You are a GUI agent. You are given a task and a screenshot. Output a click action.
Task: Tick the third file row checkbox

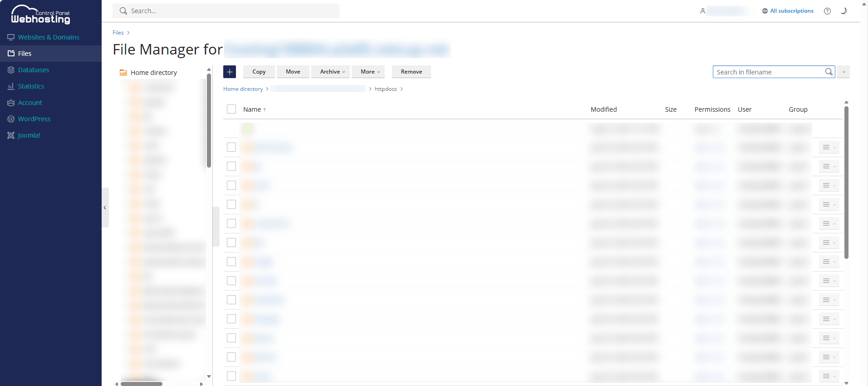coord(231,185)
